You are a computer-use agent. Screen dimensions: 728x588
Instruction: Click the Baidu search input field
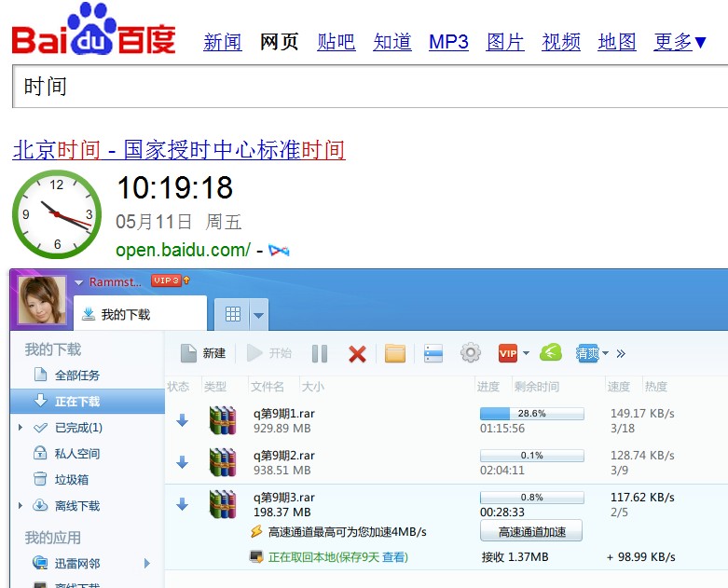373,88
